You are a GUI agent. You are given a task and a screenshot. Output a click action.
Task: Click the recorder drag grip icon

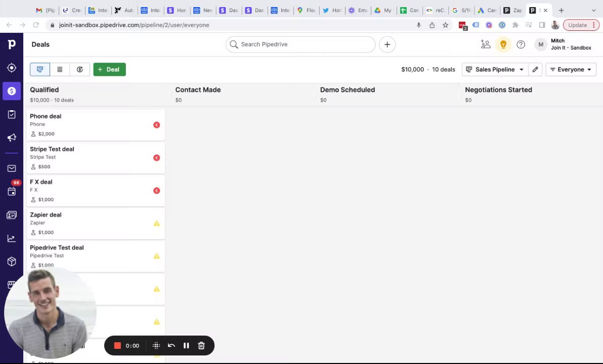point(156,346)
